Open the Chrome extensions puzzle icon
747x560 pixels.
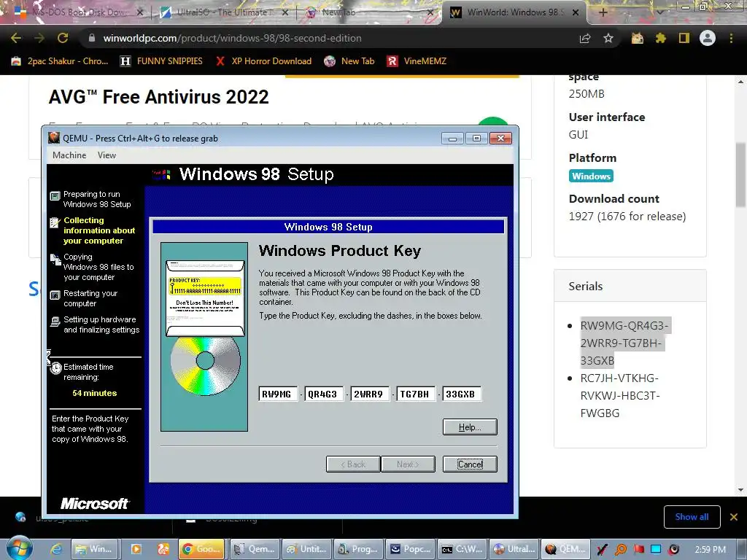coord(661,38)
